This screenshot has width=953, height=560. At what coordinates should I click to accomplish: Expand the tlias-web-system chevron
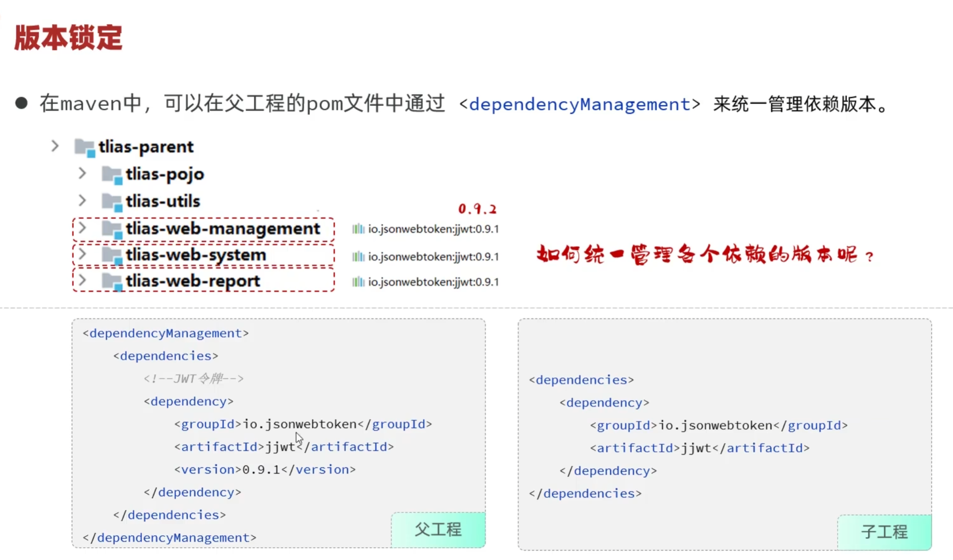(82, 254)
